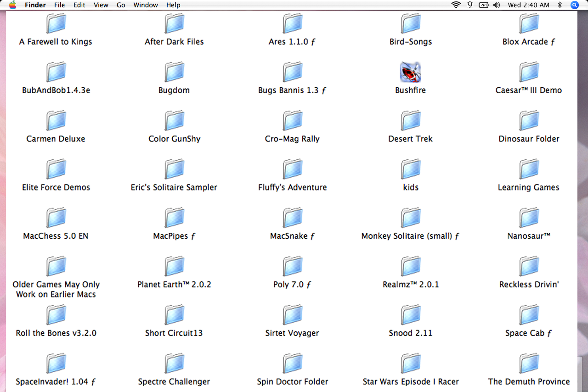Select the Sirtet Voyager folder icon
This screenshot has height=392, width=588.
tap(293, 315)
